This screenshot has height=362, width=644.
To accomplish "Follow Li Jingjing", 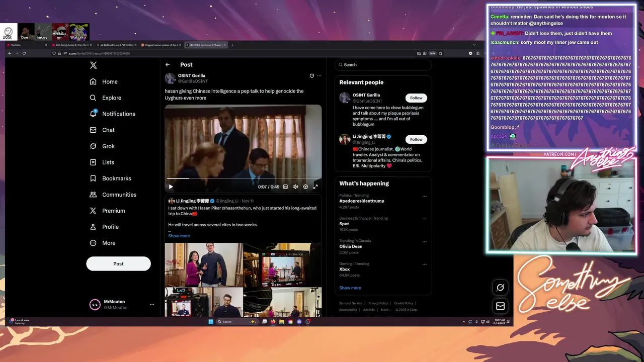I will [x=416, y=139].
